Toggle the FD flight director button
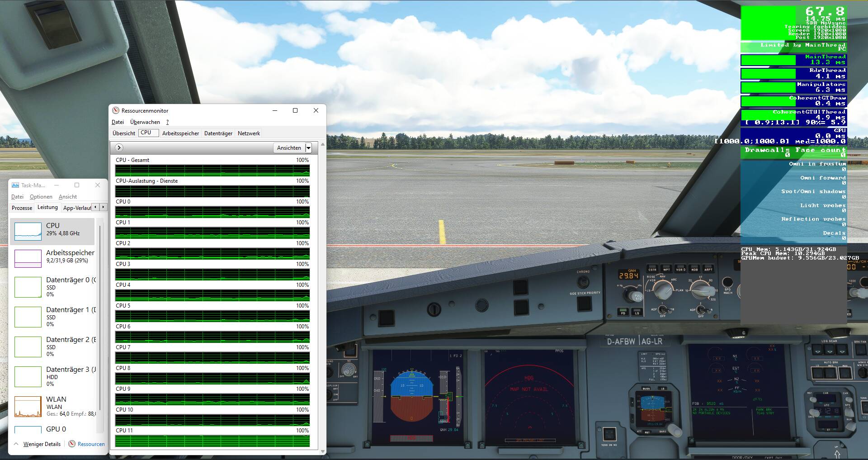868x460 pixels. 623,313
